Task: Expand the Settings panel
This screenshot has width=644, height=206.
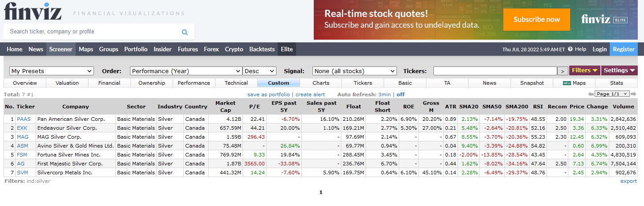Action: coord(619,70)
